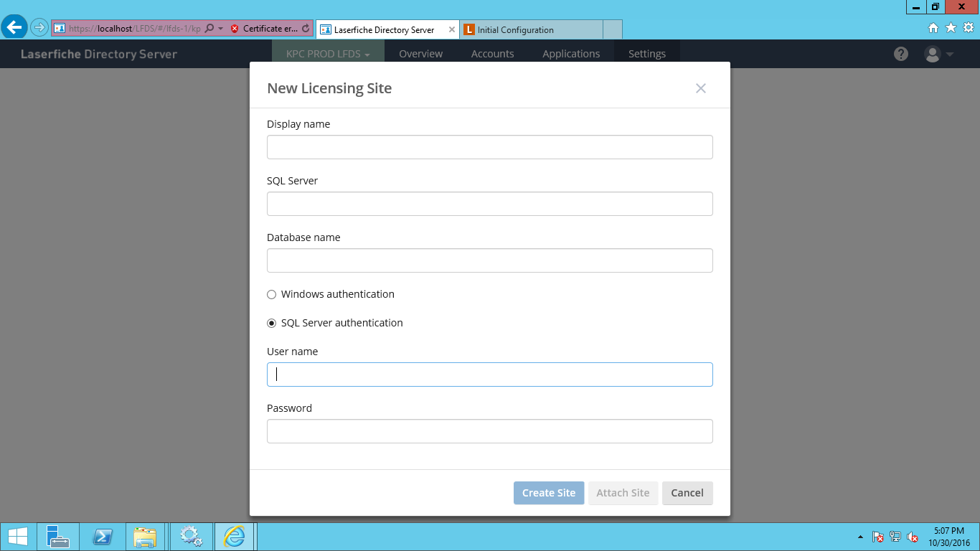Click the Password input field
The width and height of the screenshot is (980, 551).
490,431
